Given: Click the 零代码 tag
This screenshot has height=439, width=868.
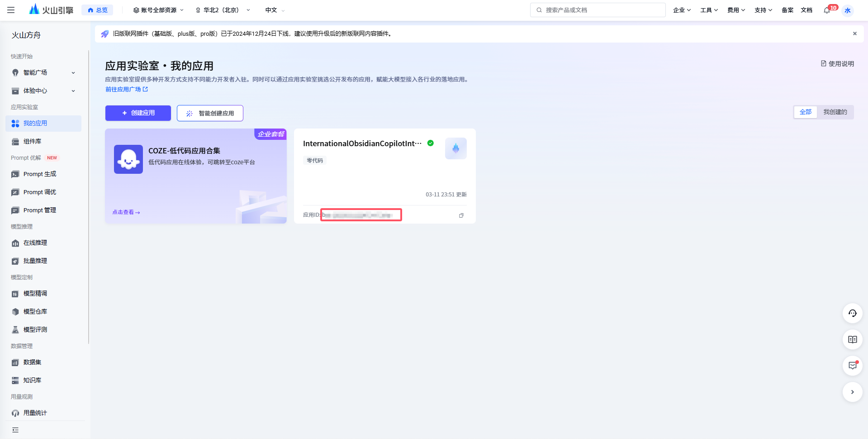Looking at the screenshot, I should point(315,160).
